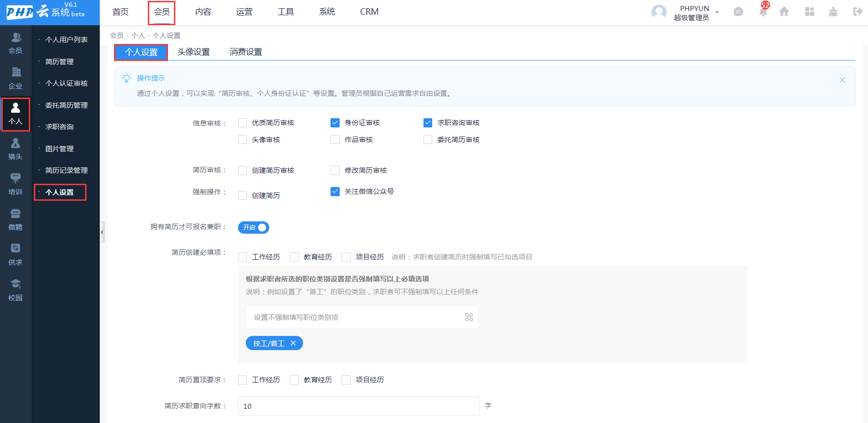Screen dimensions: 868x423
Task: Uncheck 关注微信公众号 checkbox
Action: (335, 192)
